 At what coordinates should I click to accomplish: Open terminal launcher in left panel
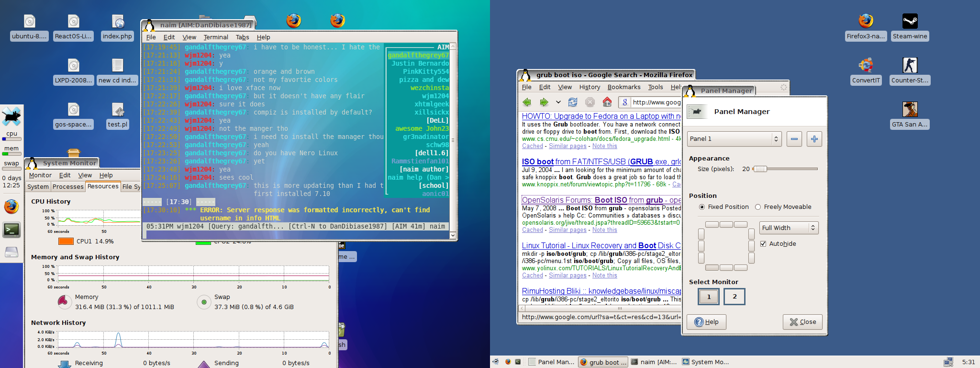[11, 230]
